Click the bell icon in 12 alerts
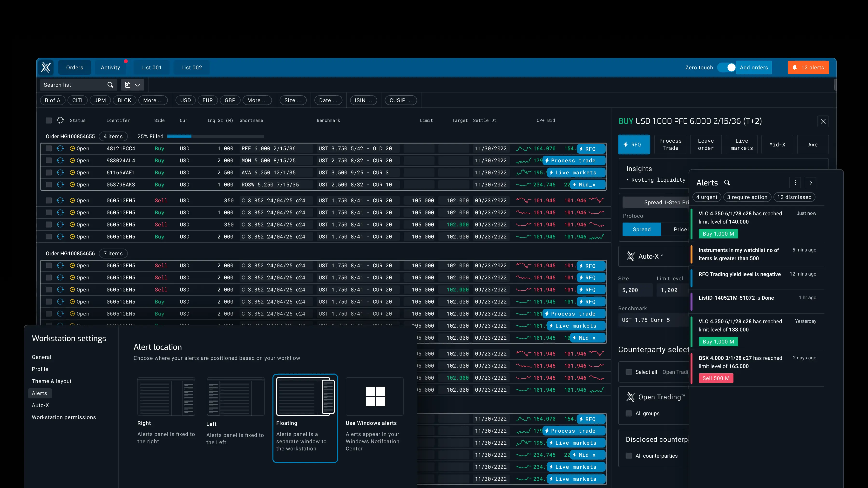The image size is (868, 488). 794,67
